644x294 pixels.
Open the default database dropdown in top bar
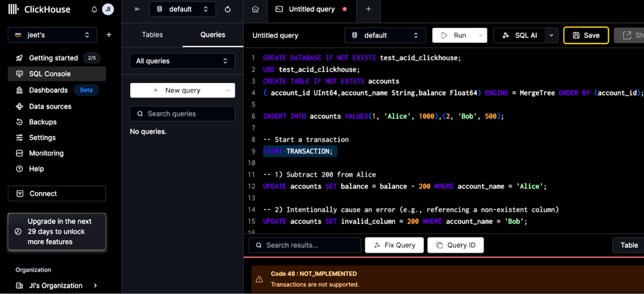(182, 9)
